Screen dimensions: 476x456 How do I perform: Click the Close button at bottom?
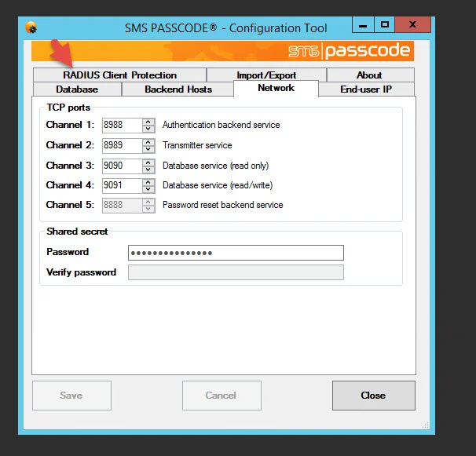tap(374, 396)
